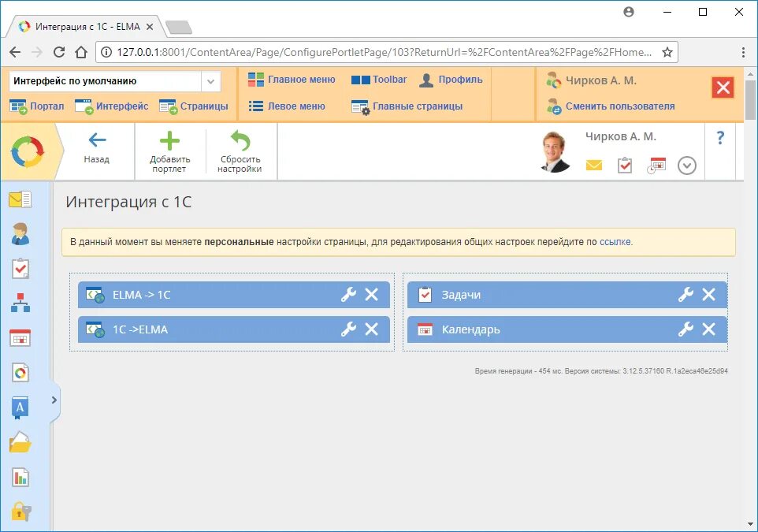
Task: Open Главные страницы configuration
Action: coord(407,107)
